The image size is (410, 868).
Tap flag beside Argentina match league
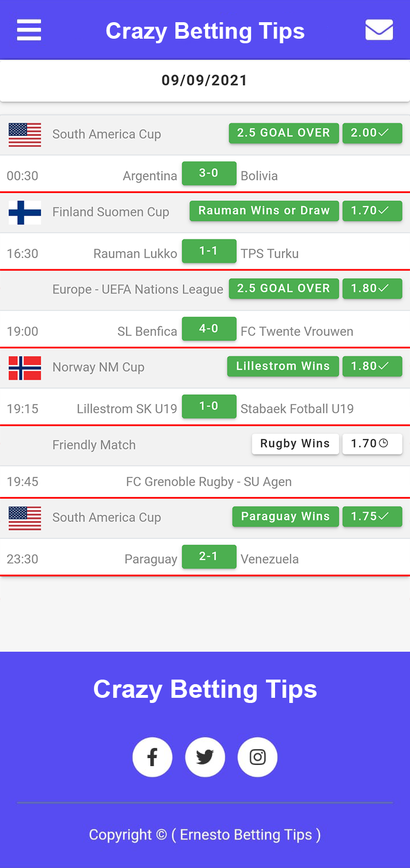click(x=25, y=135)
